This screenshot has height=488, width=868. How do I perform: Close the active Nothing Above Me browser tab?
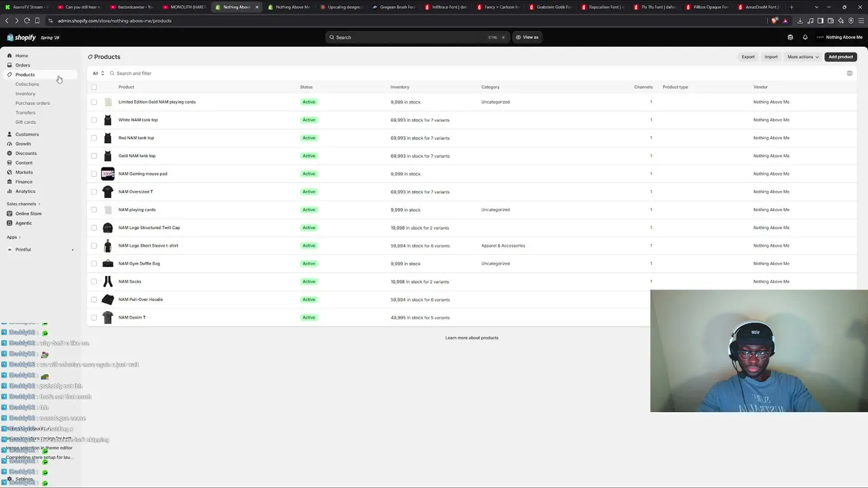(x=257, y=7)
